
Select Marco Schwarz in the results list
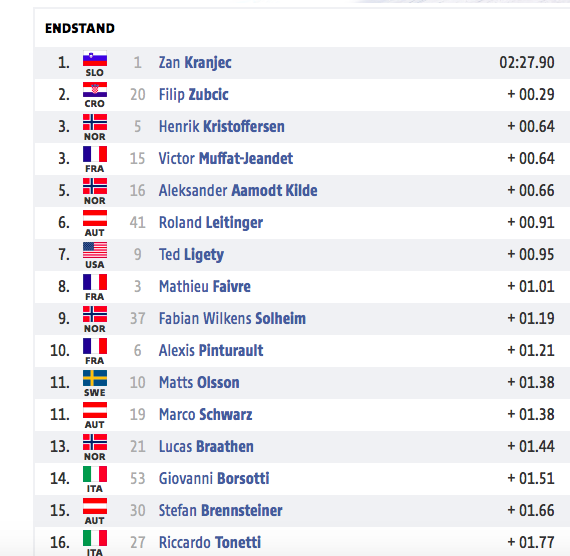205,414
